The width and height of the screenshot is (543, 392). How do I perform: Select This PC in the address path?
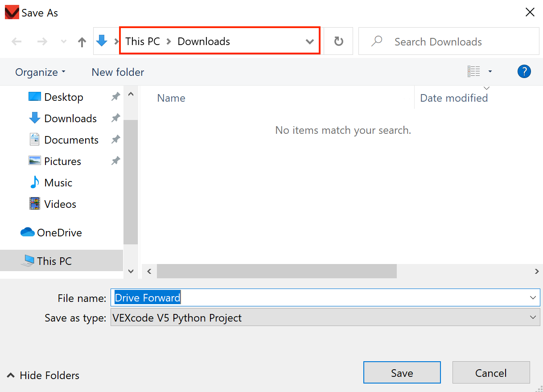pyautogui.click(x=143, y=41)
